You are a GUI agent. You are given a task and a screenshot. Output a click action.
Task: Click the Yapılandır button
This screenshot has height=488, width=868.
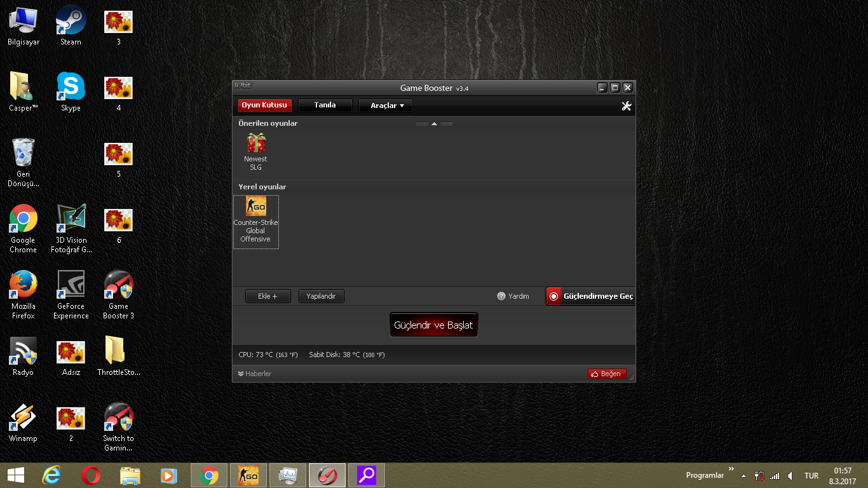pyautogui.click(x=321, y=296)
